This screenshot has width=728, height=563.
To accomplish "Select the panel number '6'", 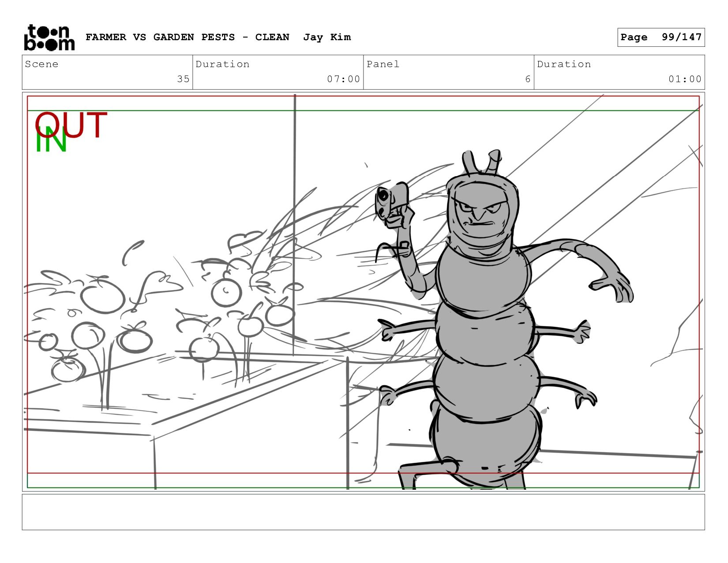I will [528, 79].
